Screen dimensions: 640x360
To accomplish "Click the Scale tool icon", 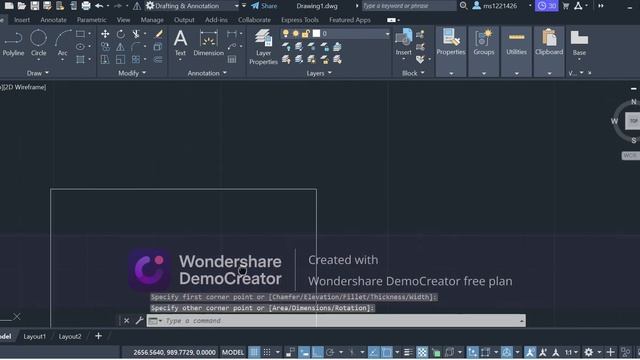I will (x=120, y=60).
